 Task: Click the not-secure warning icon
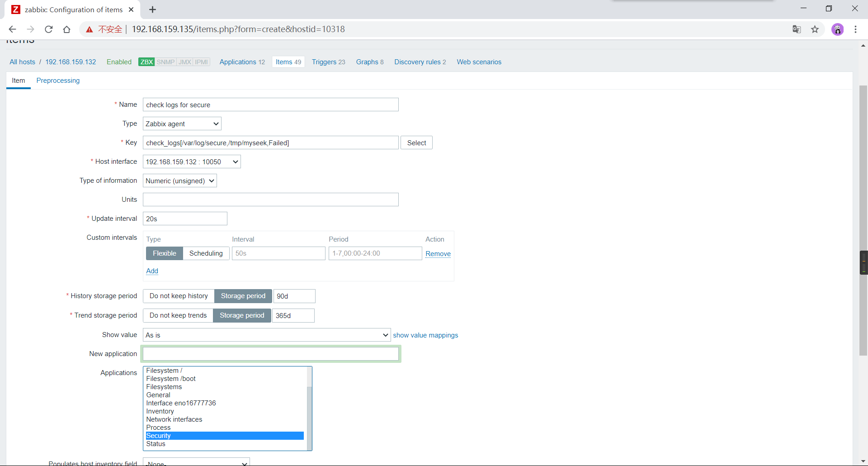click(90, 29)
